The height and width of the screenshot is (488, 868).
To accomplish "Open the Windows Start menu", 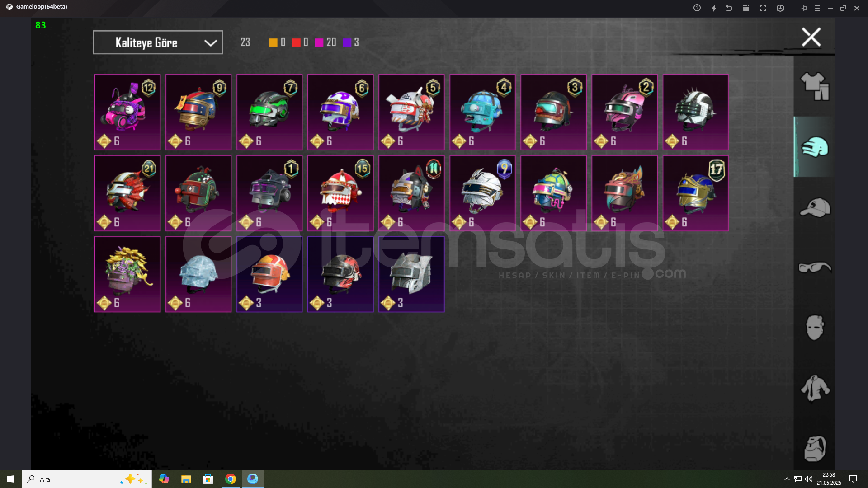I will click(x=11, y=479).
